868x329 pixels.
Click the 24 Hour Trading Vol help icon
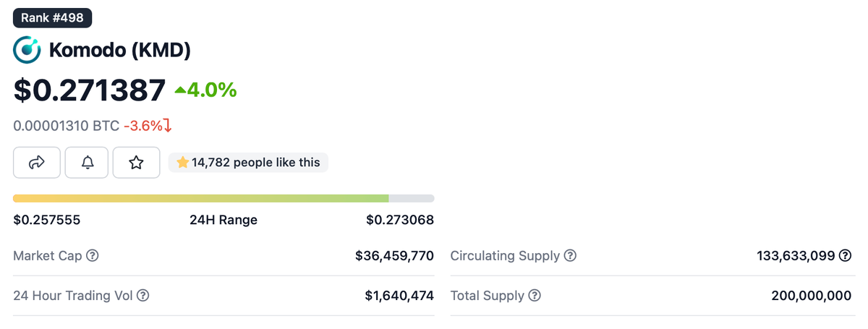pos(143,296)
